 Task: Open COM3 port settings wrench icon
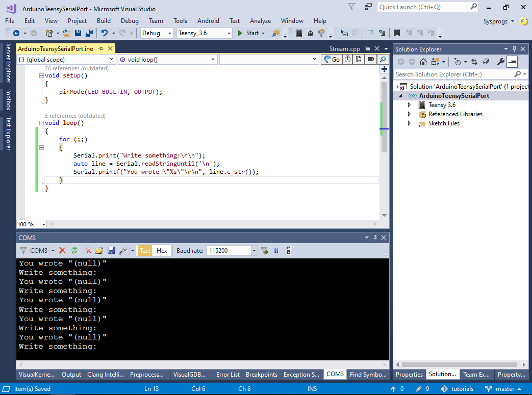(123, 251)
